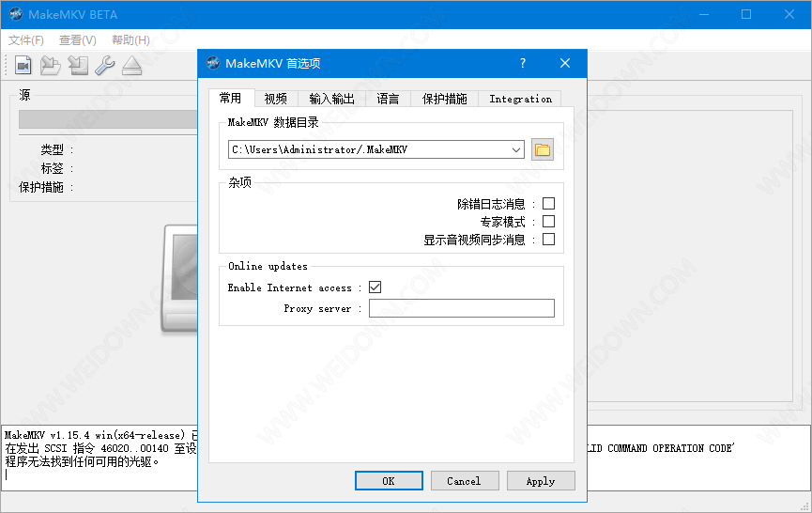The height and width of the screenshot is (513, 812).
Task: Click the log text '程序无法找到任何可用的光驱。'
Action: tap(82, 461)
